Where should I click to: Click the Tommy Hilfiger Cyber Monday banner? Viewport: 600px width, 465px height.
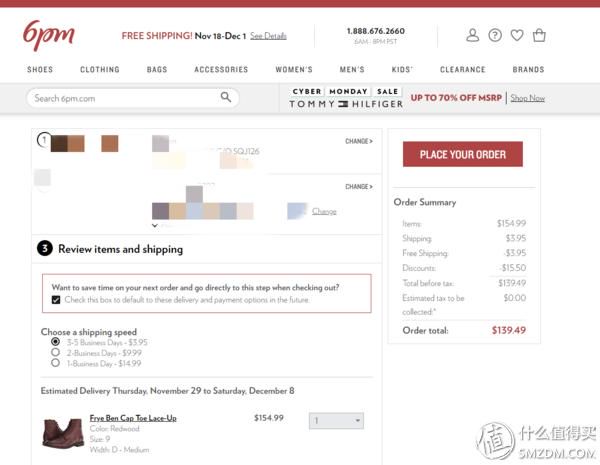[x=417, y=98]
